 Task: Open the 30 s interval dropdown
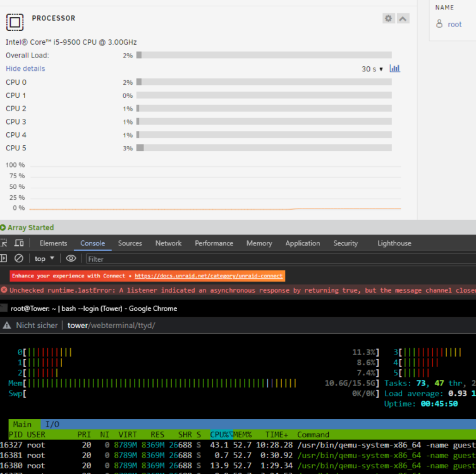[372, 69]
